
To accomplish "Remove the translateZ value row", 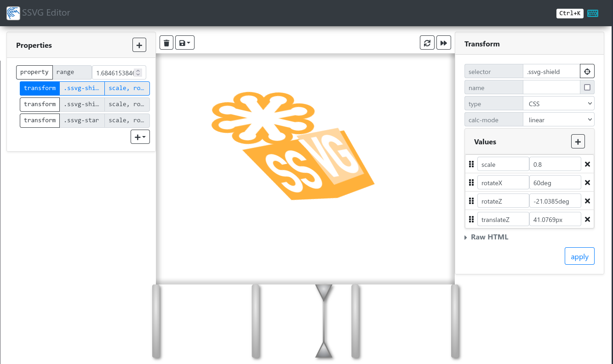I will 587,219.
